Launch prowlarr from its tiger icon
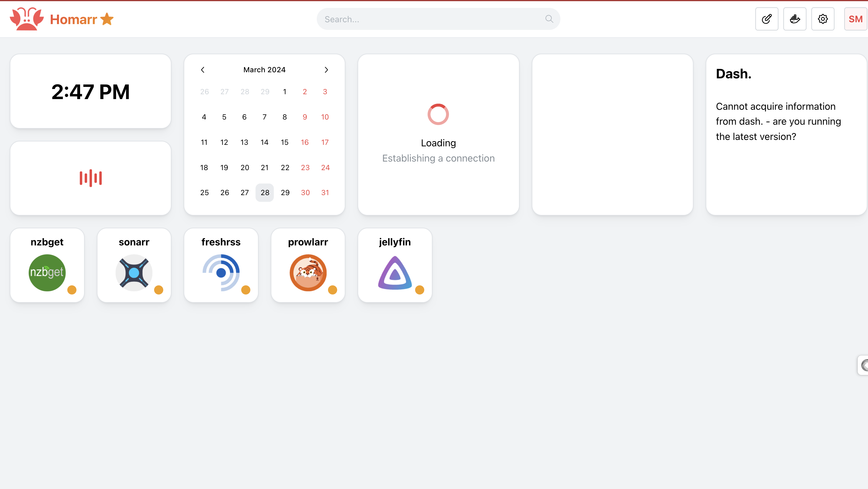Image resolution: width=868 pixels, height=489 pixels. (x=308, y=273)
